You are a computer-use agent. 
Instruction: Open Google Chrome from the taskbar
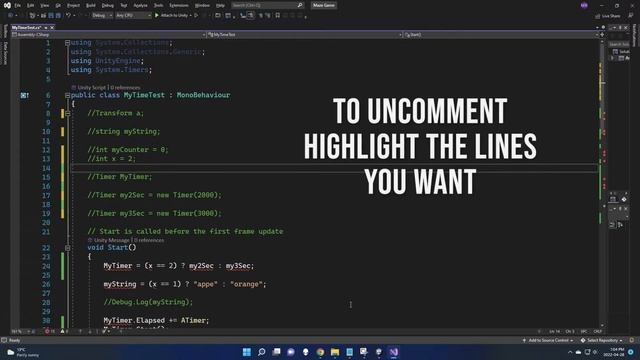(320, 352)
